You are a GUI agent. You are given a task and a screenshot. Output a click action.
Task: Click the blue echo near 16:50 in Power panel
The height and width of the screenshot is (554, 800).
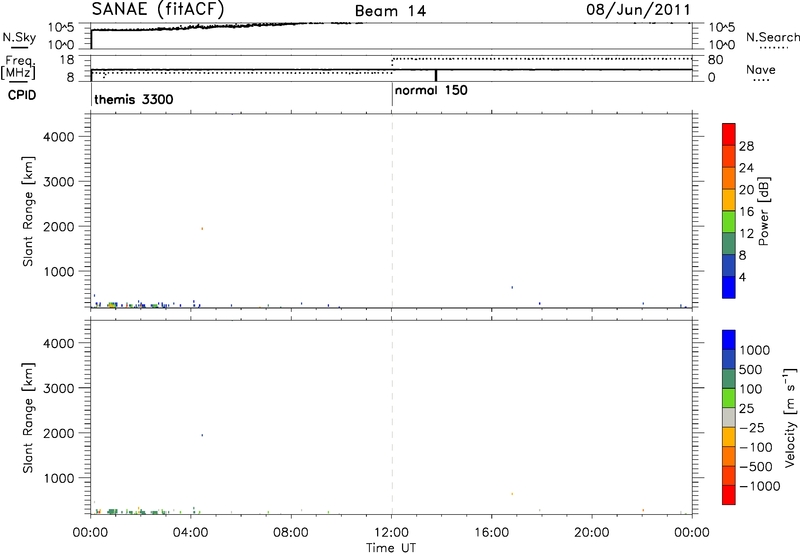(512, 288)
